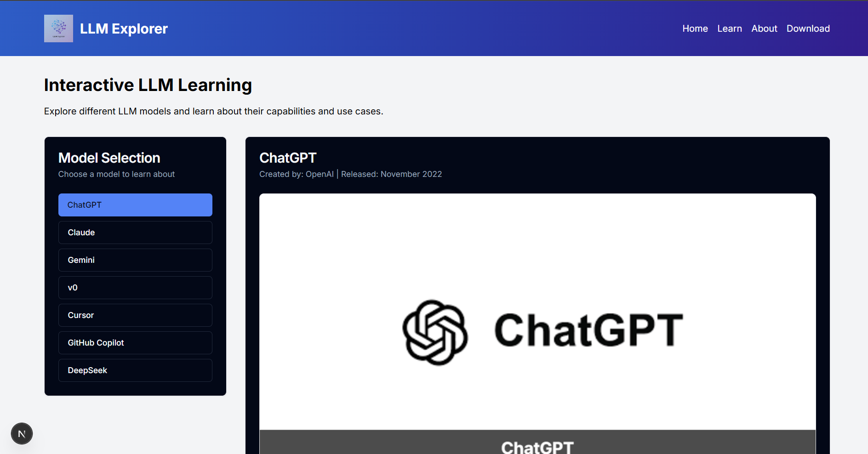Click the ChatGPT caption bar below image
The height and width of the screenshot is (454, 868).
[537, 443]
